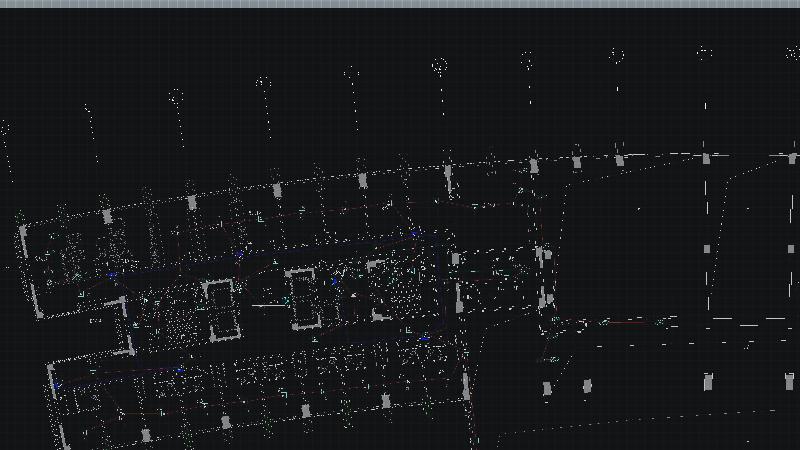Click the third grid bubble circle from the left
Viewport: 800px width, 450px height.
coord(176,97)
